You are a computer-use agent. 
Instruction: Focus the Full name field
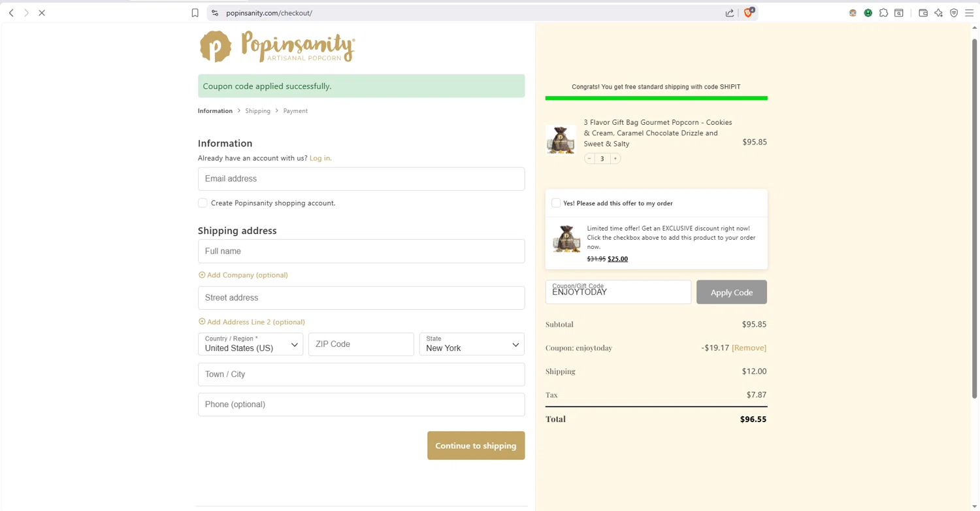pyautogui.click(x=361, y=252)
